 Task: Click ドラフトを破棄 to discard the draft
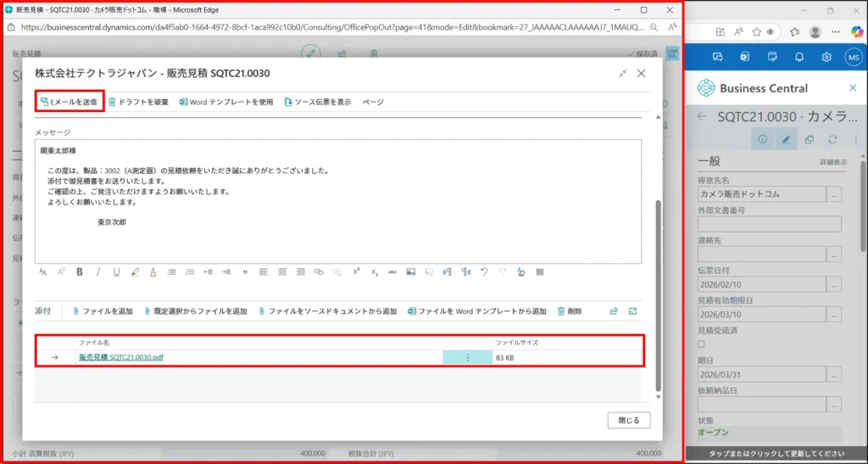click(138, 102)
